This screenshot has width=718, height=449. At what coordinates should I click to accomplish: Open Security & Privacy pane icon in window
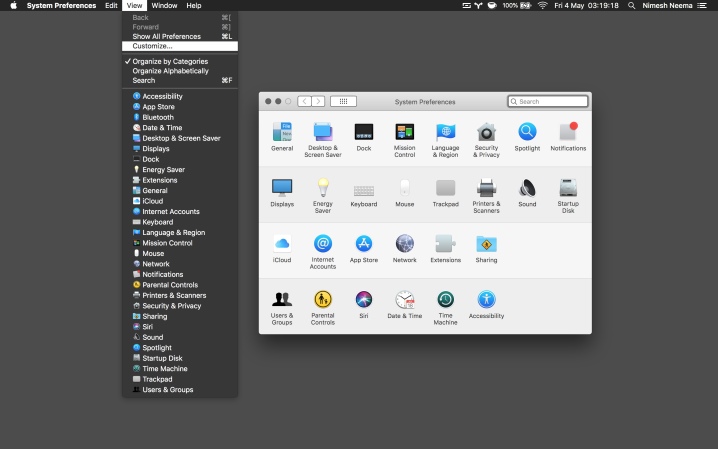click(x=486, y=132)
